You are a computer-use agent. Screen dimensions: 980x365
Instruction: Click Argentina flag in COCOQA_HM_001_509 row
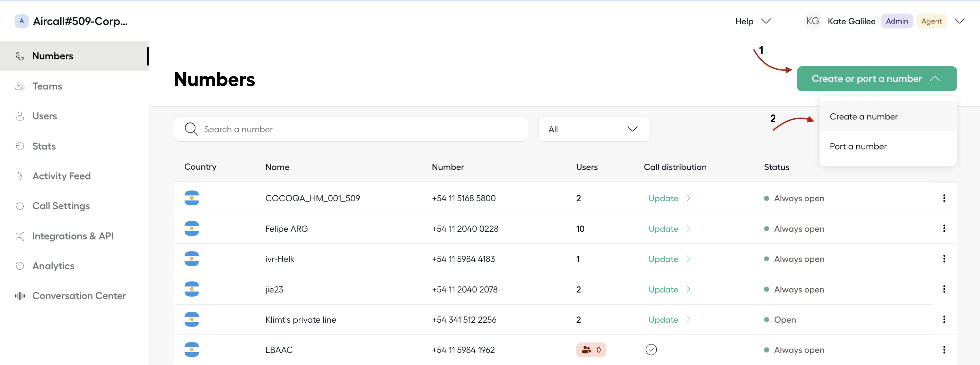[192, 198]
